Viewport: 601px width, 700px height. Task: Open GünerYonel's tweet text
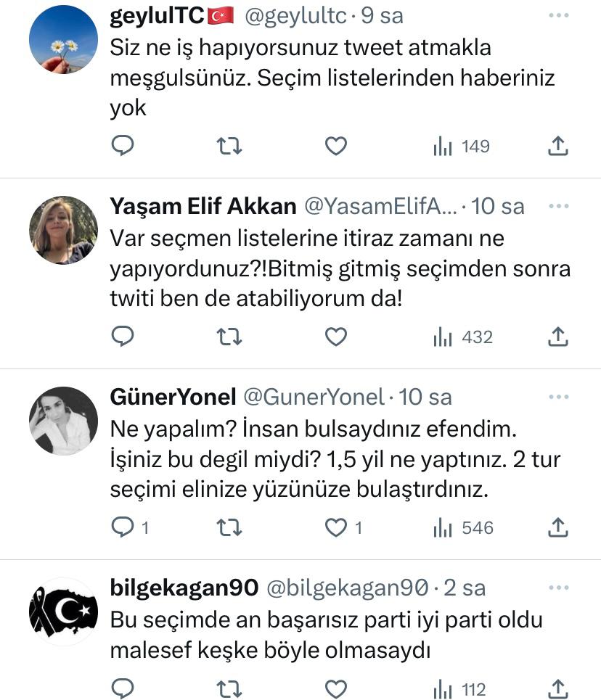334,460
